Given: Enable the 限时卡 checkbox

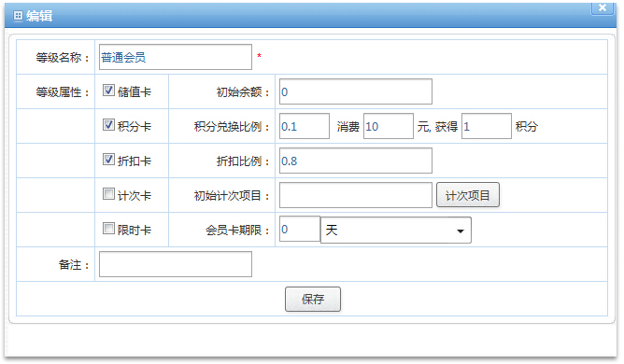Looking at the screenshot, I should click(x=108, y=229).
